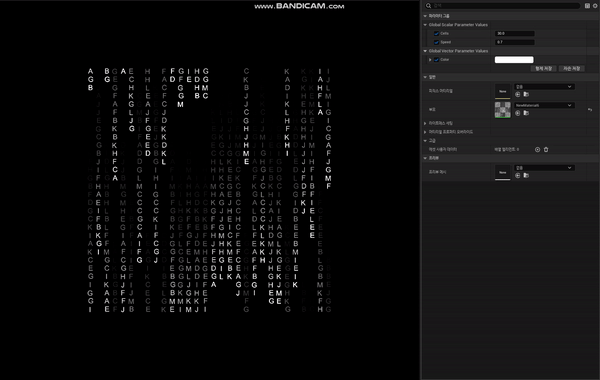Click the asset user data array element count

(x=507, y=150)
